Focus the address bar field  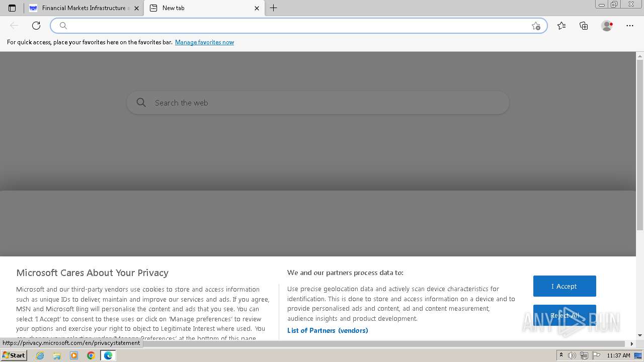pos(298,26)
